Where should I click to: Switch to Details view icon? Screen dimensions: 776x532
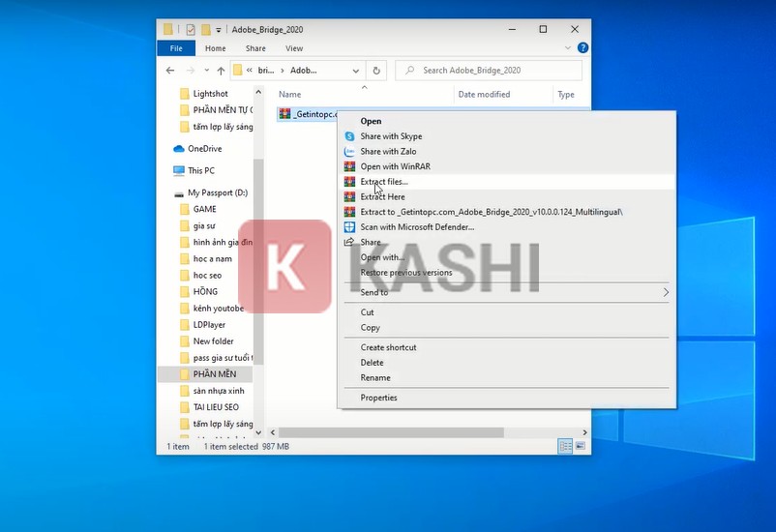point(565,446)
